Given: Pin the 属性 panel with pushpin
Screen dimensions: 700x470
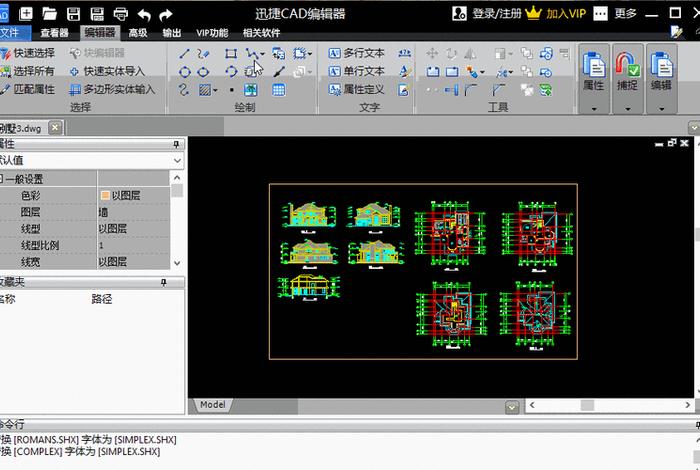Looking at the screenshot, I should (x=176, y=144).
